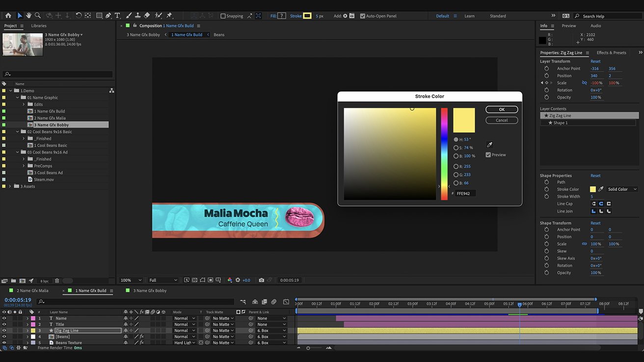The width and height of the screenshot is (644, 362).
Task: Click Cancel in Stroke Color dialog
Action: 502,120
